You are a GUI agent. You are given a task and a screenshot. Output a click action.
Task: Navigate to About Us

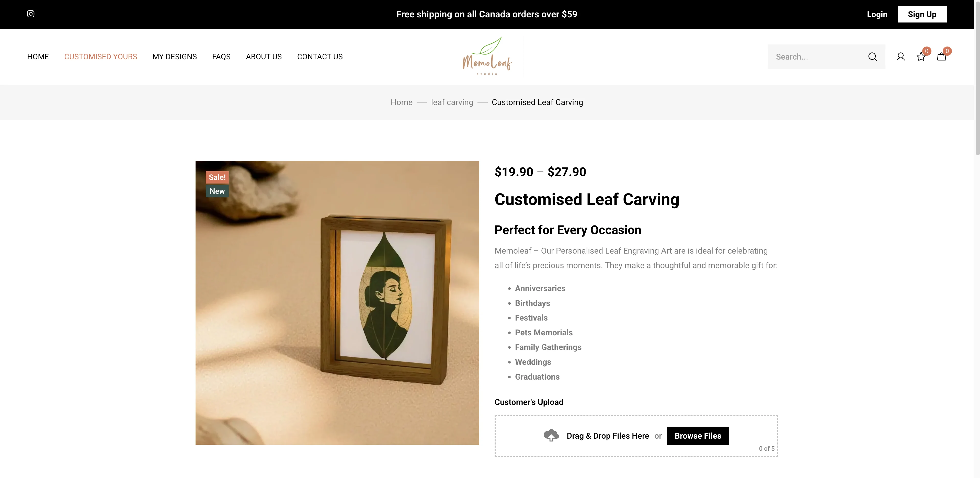click(x=264, y=57)
